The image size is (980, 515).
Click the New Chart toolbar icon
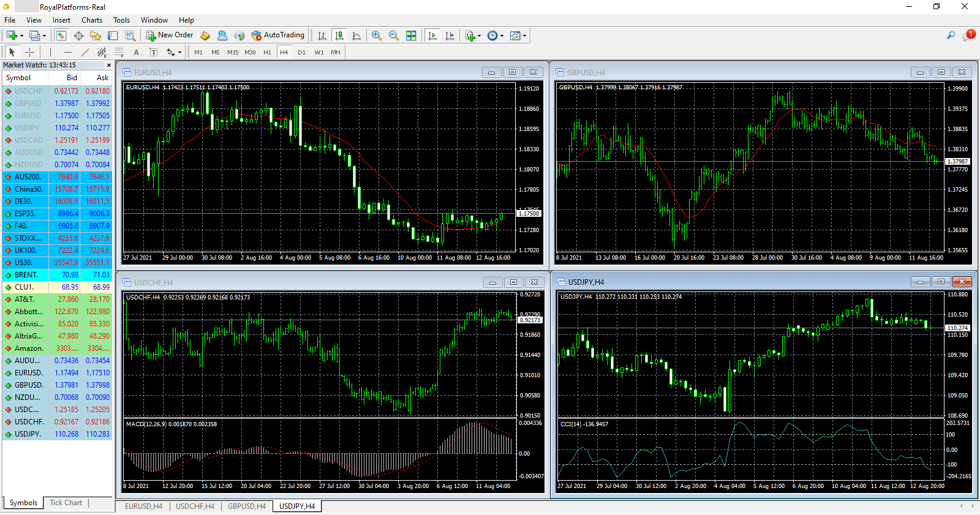[x=12, y=36]
